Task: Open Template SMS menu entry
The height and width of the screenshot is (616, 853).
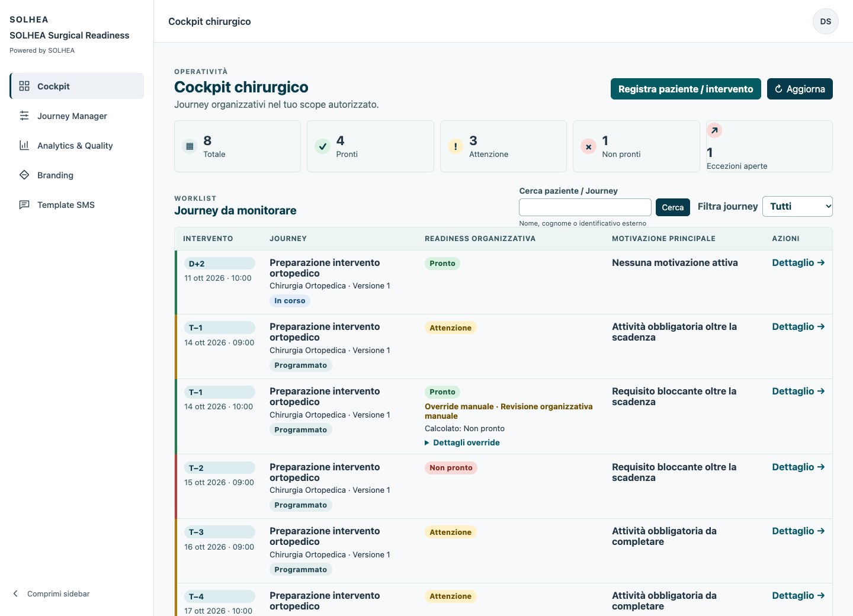Action: [77, 204]
